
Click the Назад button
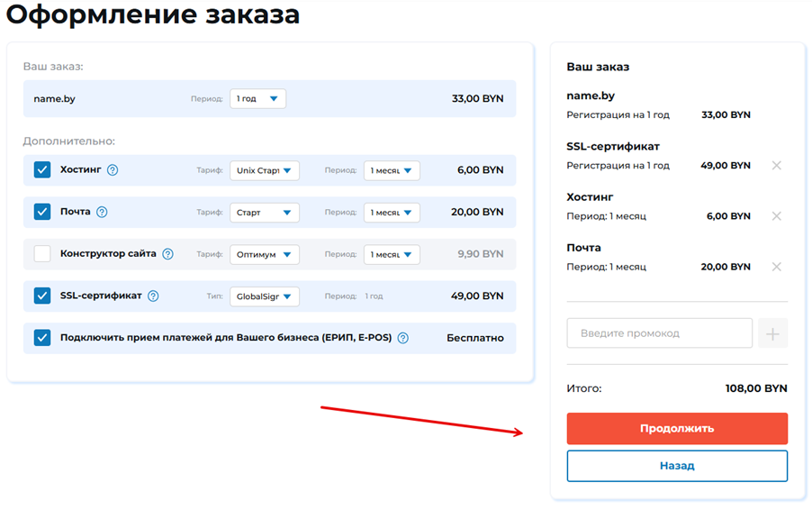point(677,466)
